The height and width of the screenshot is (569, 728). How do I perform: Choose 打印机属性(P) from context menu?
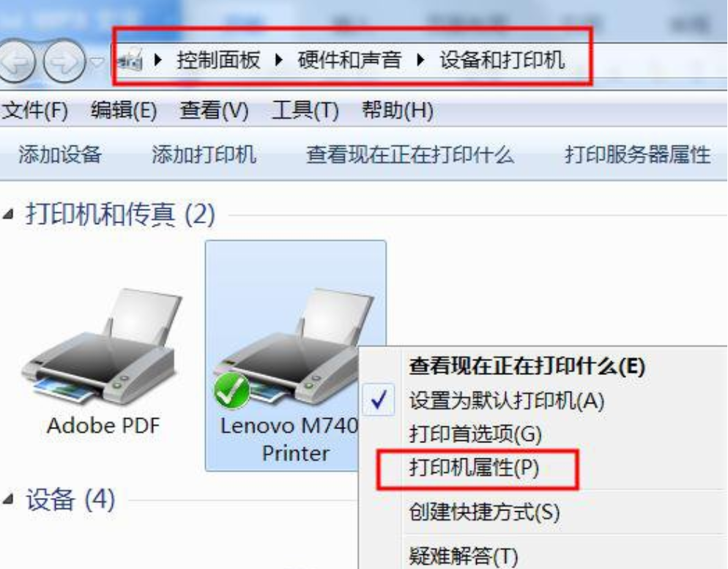coord(474,468)
